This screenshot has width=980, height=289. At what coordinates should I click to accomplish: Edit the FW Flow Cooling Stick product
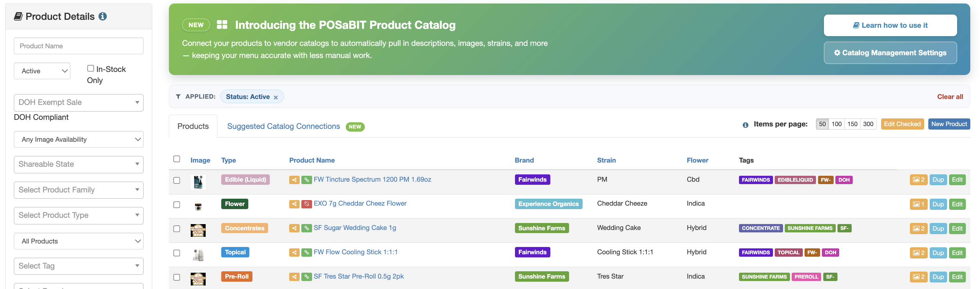957,253
